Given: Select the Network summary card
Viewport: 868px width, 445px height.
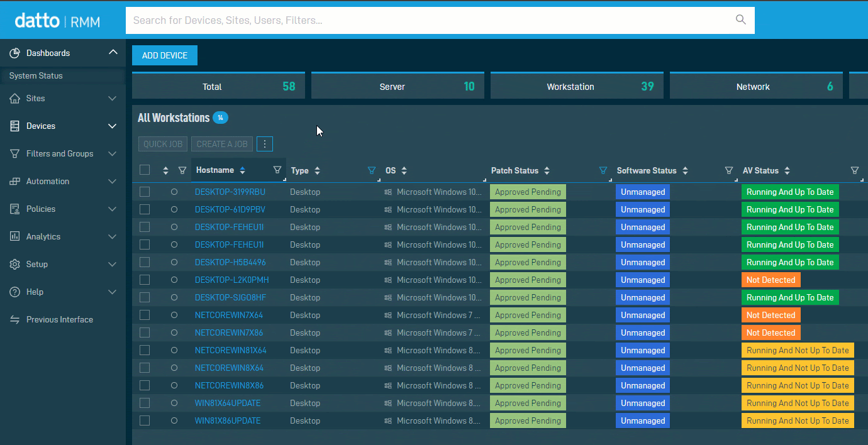Looking at the screenshot, I should (756, 86).
